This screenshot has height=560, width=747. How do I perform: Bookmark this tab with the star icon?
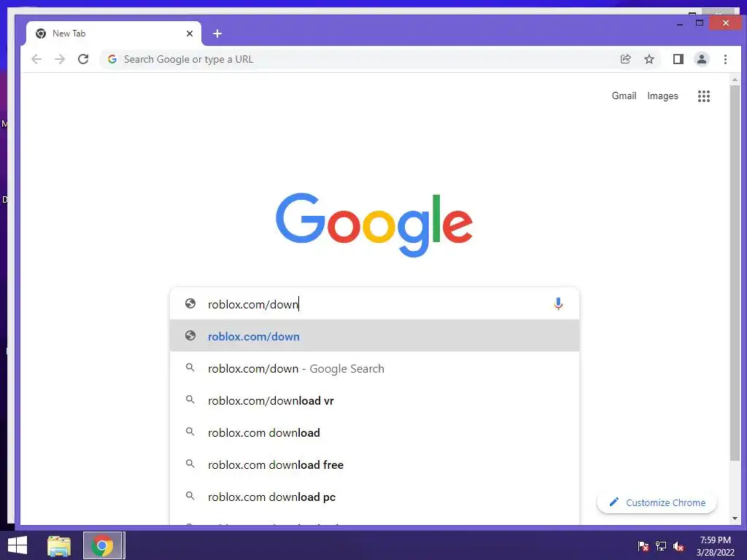coord(649,59)
